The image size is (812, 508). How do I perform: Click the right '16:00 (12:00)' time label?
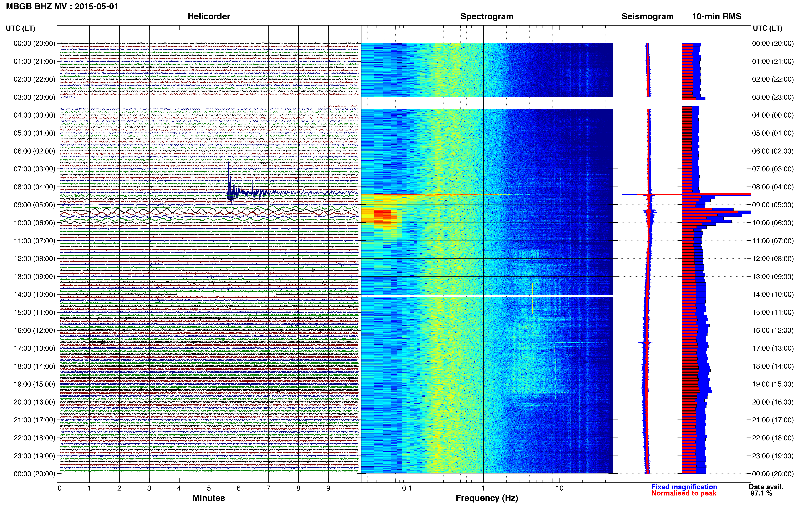coord(773,330)
